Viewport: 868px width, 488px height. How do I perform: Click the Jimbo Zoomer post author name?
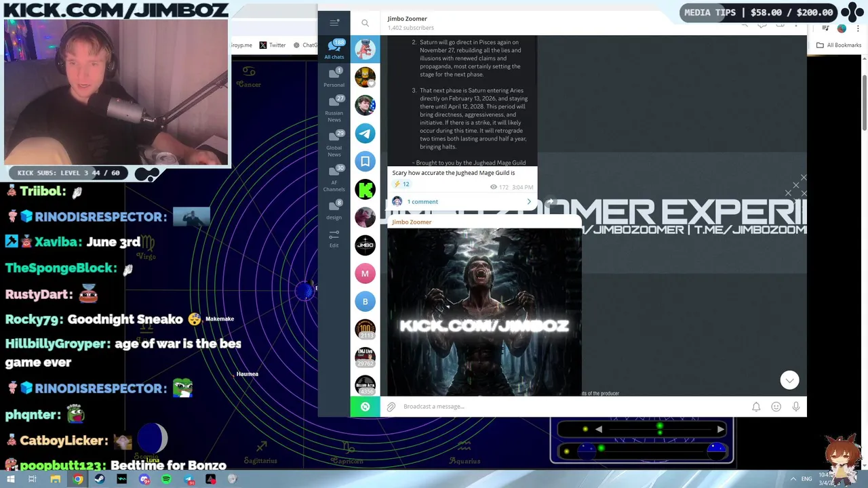[x=412, y=222]
